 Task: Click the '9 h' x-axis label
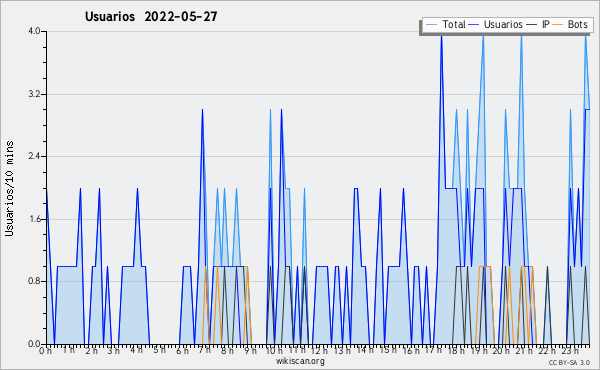(250, 350)
